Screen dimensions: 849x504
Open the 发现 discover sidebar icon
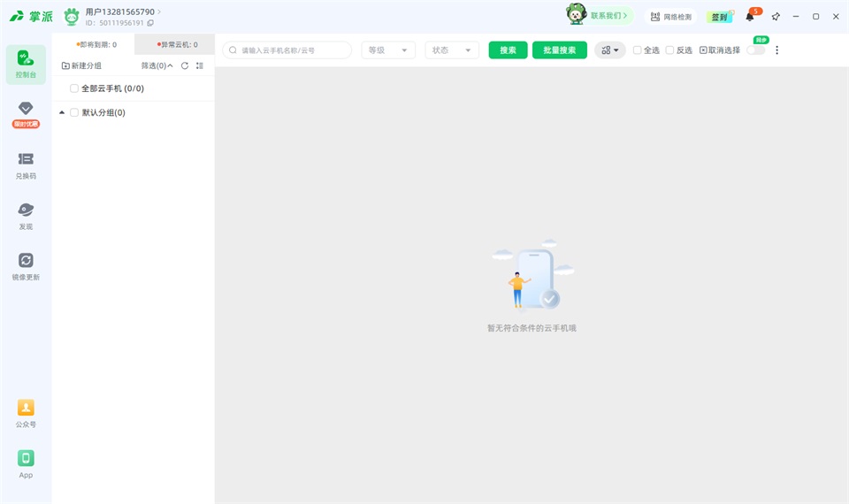26,216
